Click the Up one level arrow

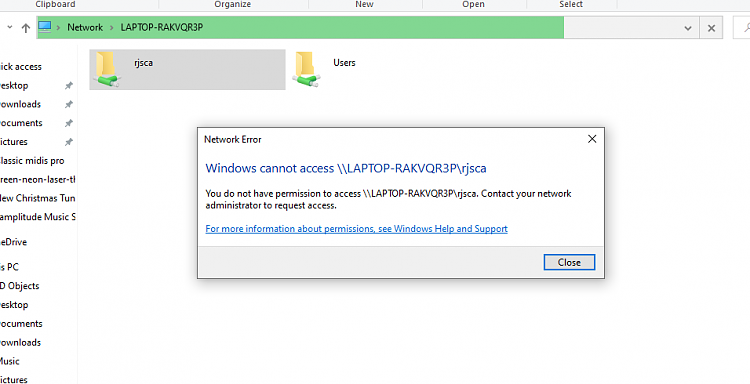click(x=26, y=28)
